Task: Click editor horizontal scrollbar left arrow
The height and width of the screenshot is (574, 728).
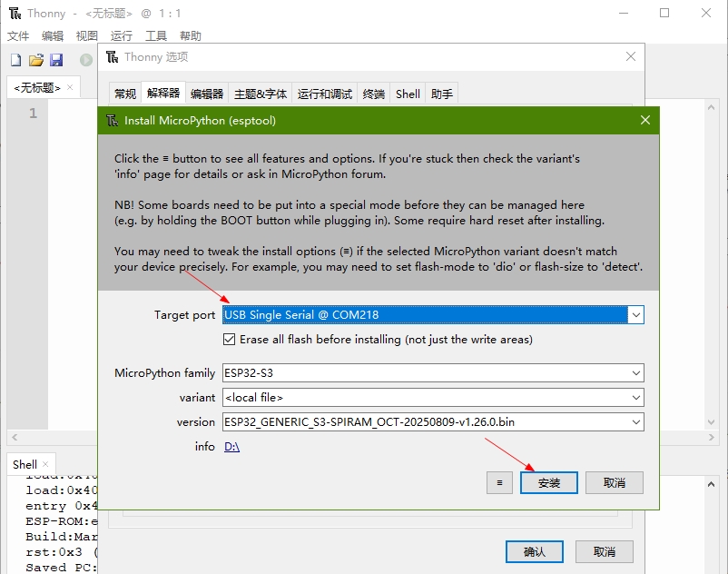Action: click(15, 437)
